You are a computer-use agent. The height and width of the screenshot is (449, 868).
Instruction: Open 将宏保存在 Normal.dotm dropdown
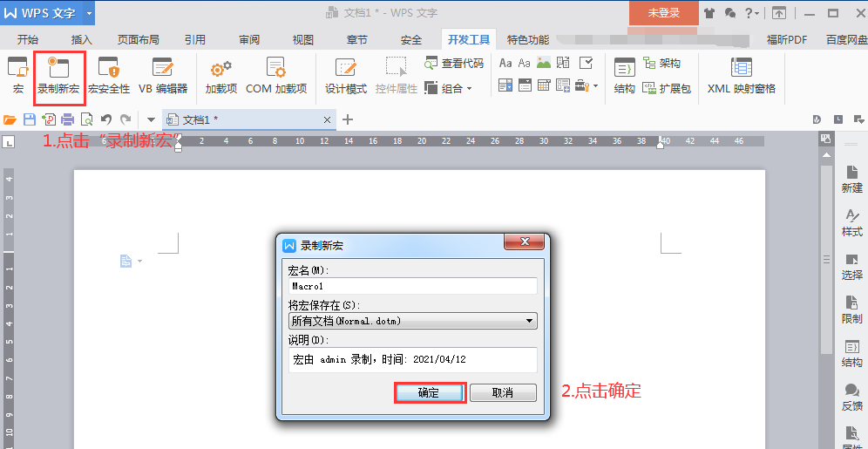click(x=413, y=321)
